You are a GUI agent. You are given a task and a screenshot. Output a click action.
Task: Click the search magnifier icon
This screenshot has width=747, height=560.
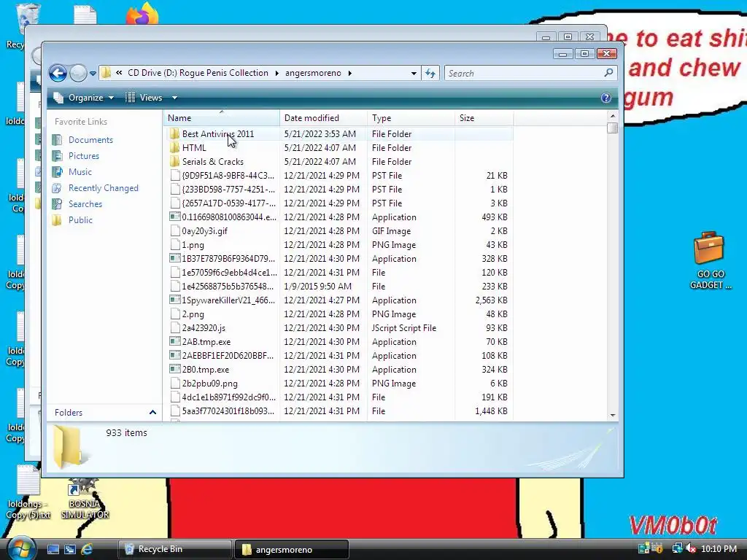point(608,73)
